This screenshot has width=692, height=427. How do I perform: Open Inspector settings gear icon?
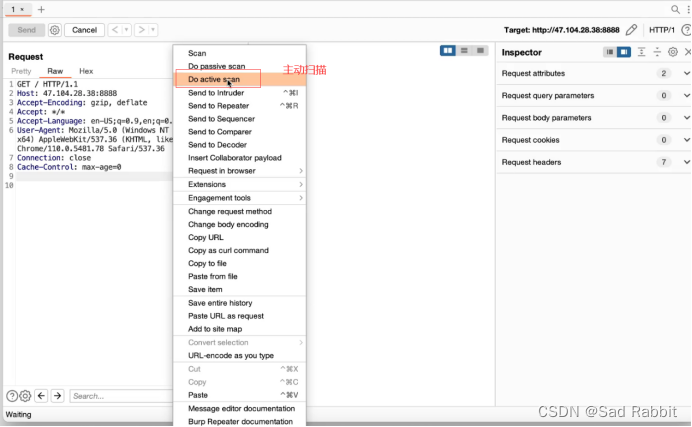[x=673, y=52]
